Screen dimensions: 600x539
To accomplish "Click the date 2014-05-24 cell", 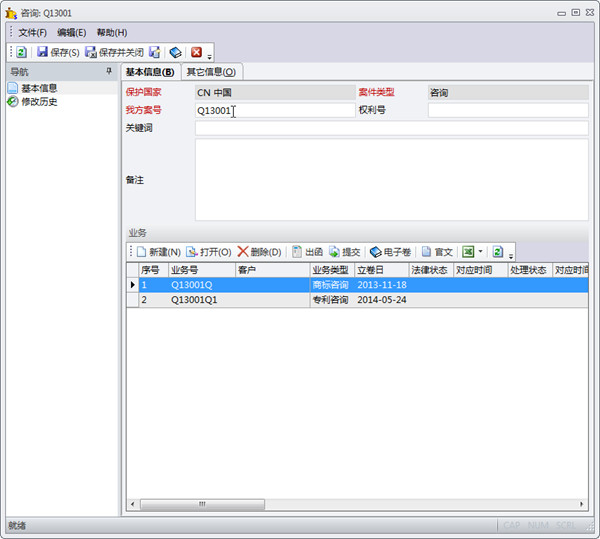I will point(382,300).
